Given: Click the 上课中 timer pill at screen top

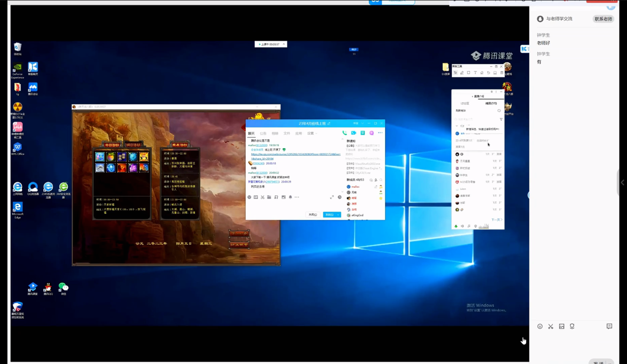Looking at the screenshot, I should (x=271, y=44).
